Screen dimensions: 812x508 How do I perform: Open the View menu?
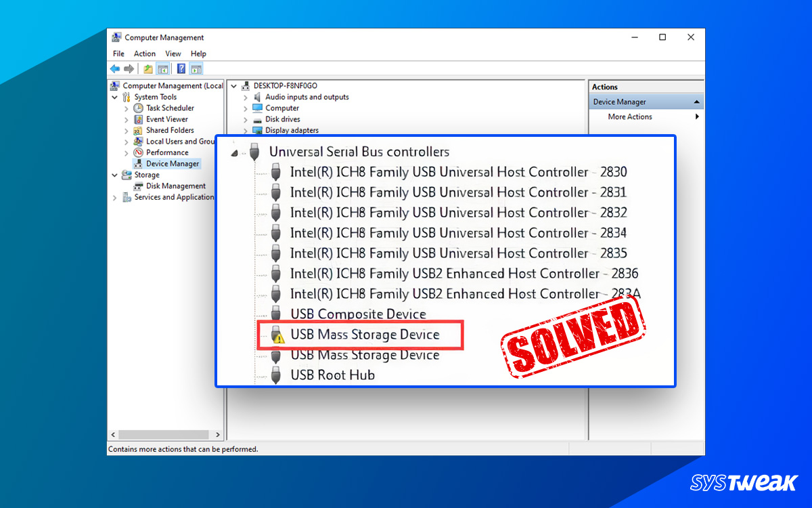point(173,54)
